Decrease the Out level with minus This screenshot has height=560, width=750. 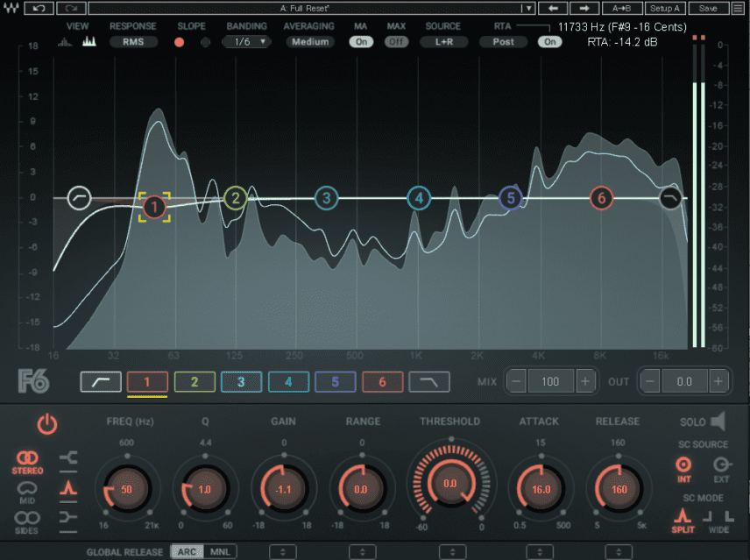pyautogui.click(x=650, y=381)
